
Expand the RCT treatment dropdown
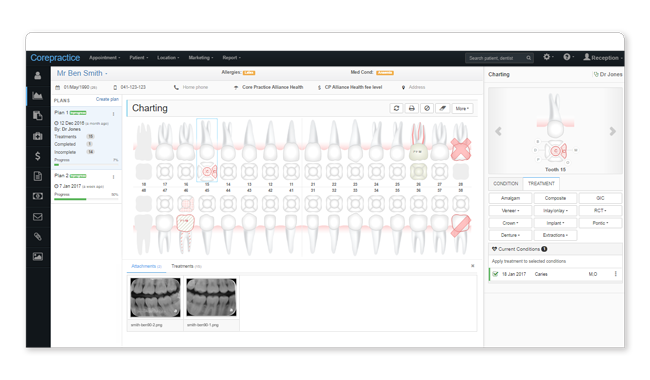point(600,211)
